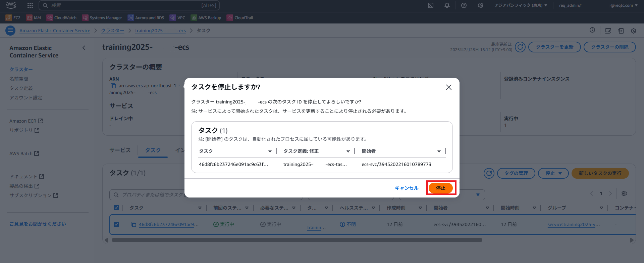Sort dialog table by 開始者 column
644x263 pixels.
click(x=439, y=151)
